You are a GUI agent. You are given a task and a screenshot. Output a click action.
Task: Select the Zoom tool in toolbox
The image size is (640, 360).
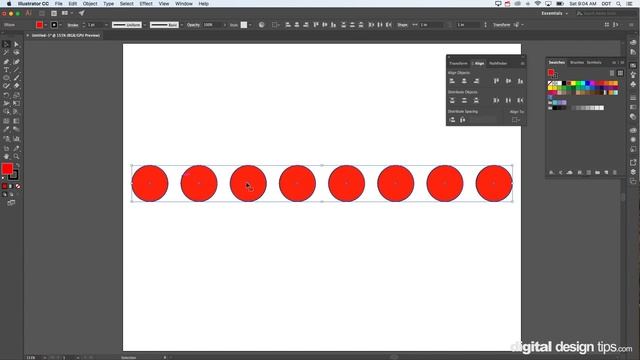tap(16, 157)
